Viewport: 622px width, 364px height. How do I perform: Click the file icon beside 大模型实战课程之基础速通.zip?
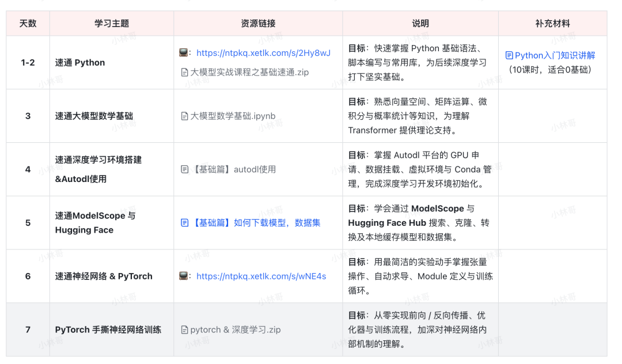click(x=184, y=73)
